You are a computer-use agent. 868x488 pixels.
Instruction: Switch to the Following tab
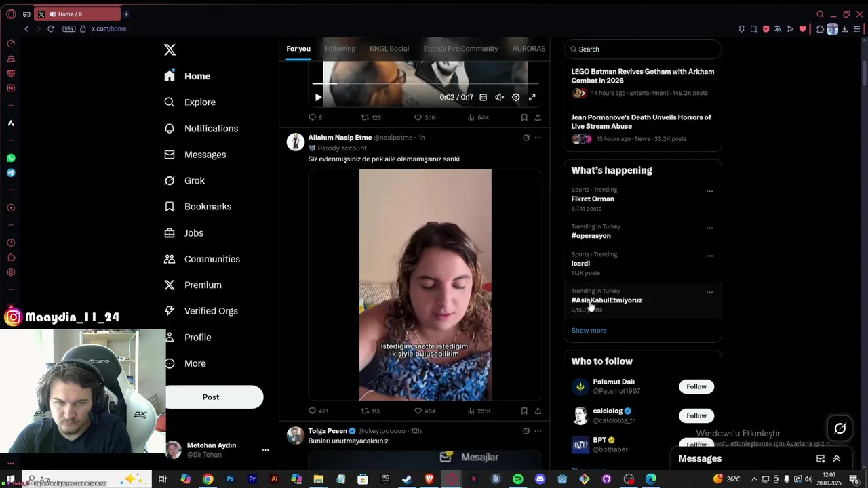340,49
